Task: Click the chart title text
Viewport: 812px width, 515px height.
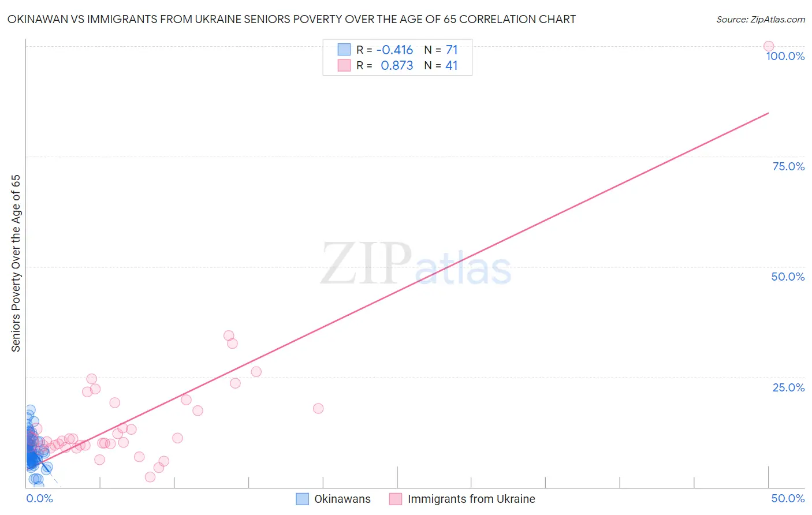Action: click(x=291, y=20)
